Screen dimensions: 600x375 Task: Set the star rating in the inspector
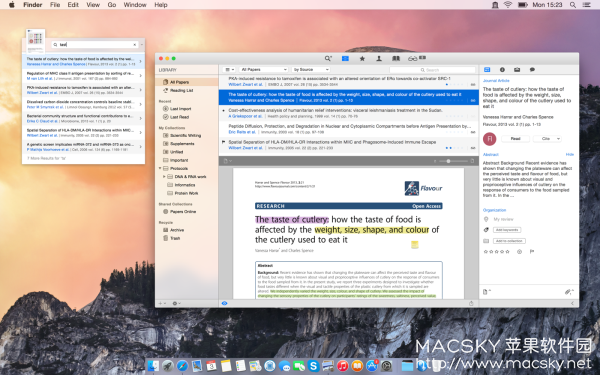click(x=497, y=252)
